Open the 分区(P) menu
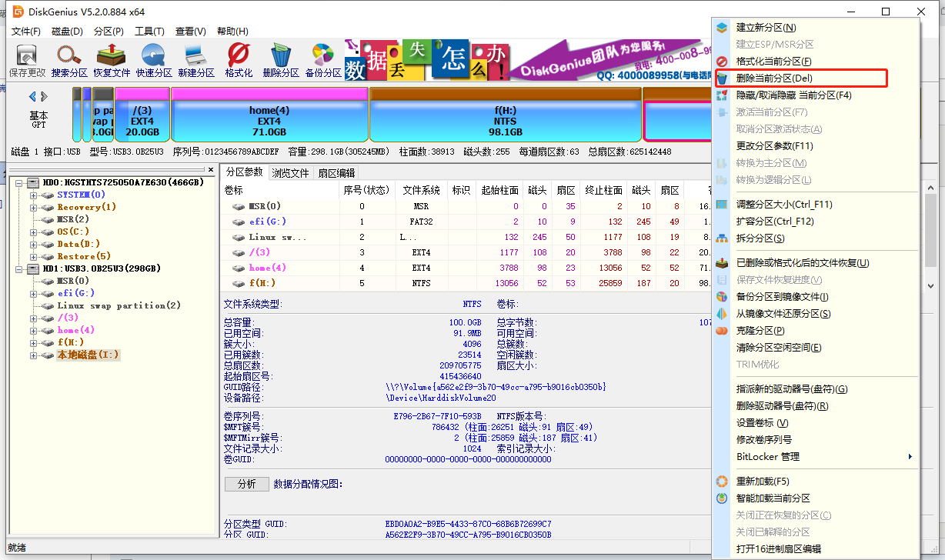Image resolution: width=945 pixels, height=560 pixels. (109, 32)
